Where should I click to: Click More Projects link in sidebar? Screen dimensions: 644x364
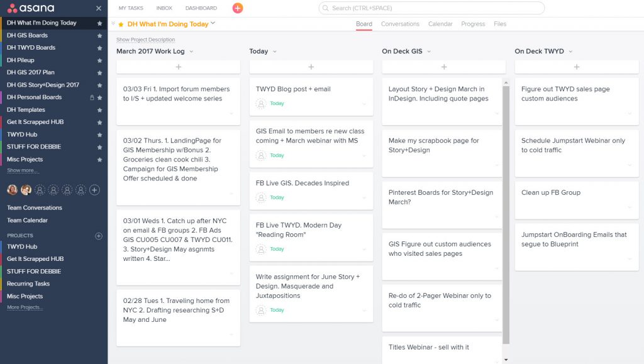click(x=25, y=307)
